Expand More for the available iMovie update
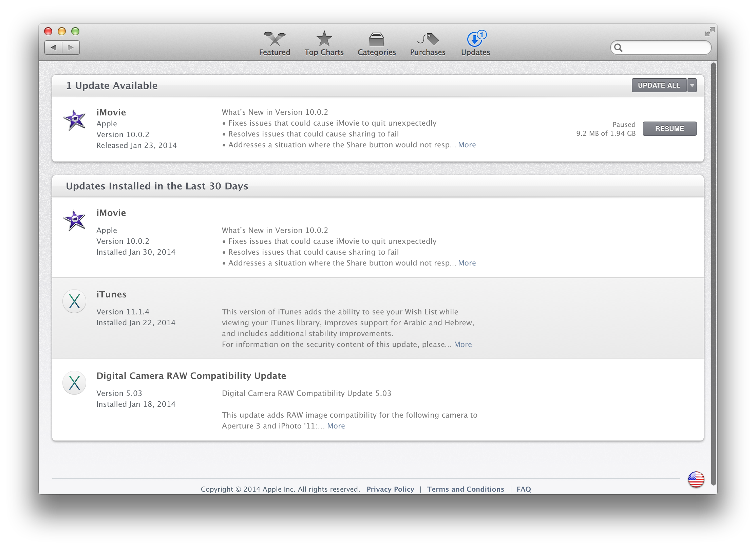Screen dimensions: 756x548 (x=467, y=145)
